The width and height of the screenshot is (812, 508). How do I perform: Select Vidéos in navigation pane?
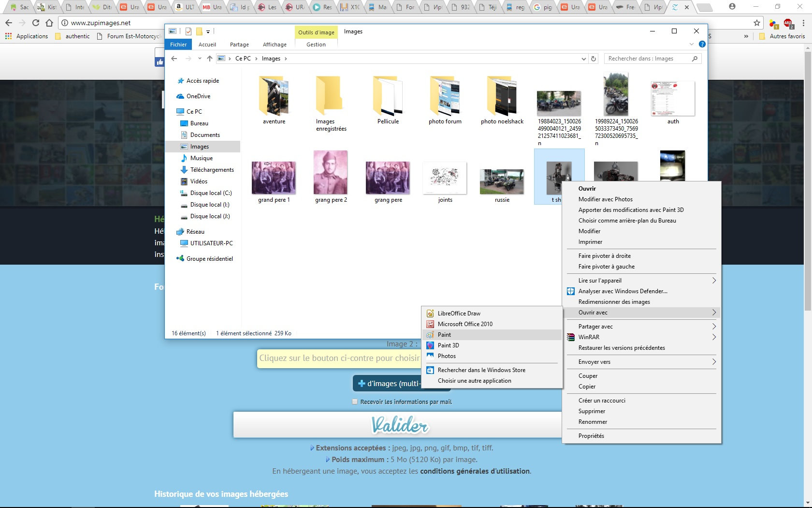[199, 181]
